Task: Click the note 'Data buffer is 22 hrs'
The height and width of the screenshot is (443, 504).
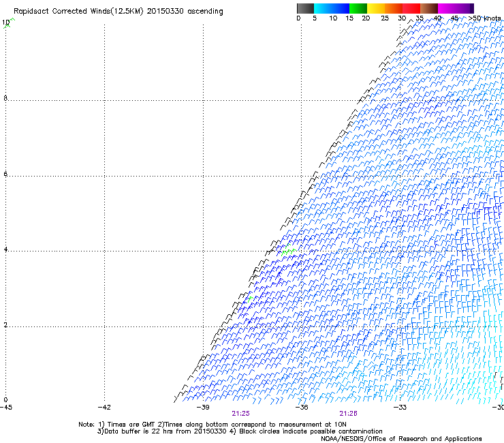Action: (139, 431)
